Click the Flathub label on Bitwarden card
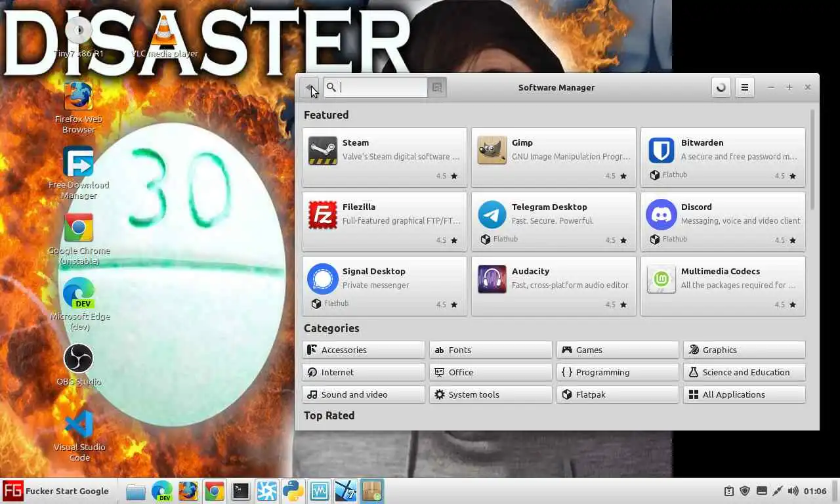 [x=675, y=175]
